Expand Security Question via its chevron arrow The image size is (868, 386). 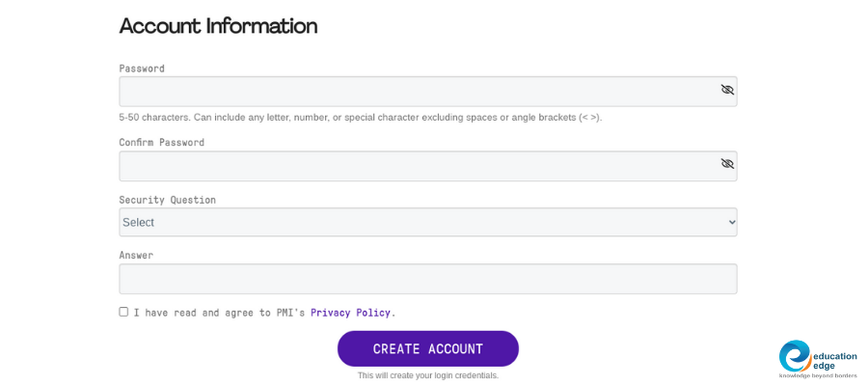(x=731, y=222)
